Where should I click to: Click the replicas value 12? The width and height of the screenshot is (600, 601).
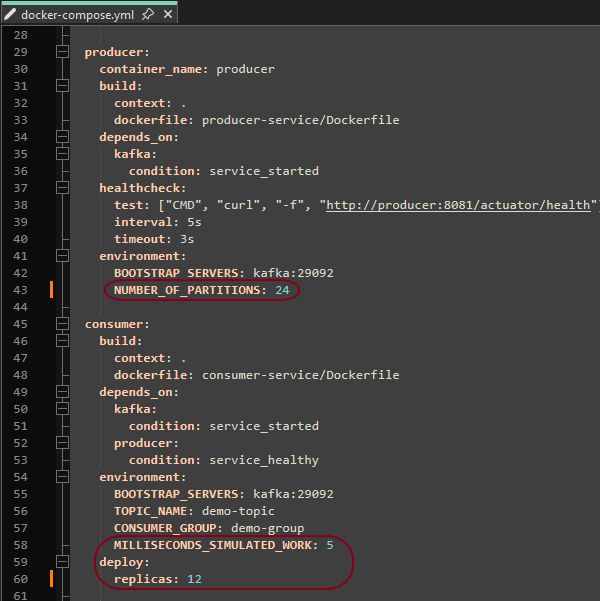(x=194, y=579)
